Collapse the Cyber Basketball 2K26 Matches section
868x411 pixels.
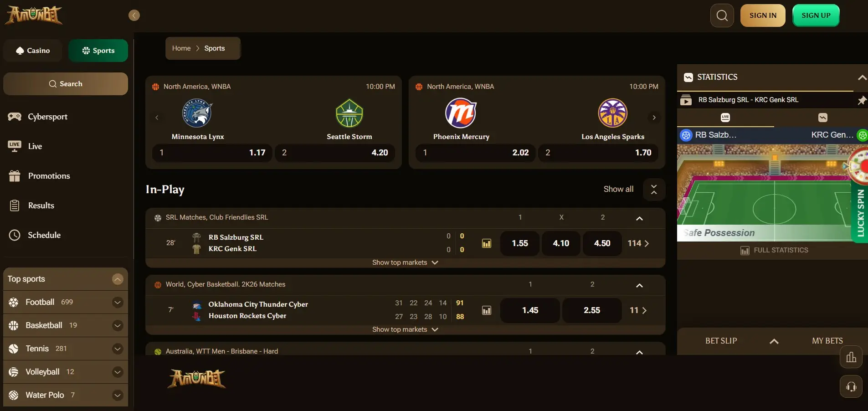(639, 285)
